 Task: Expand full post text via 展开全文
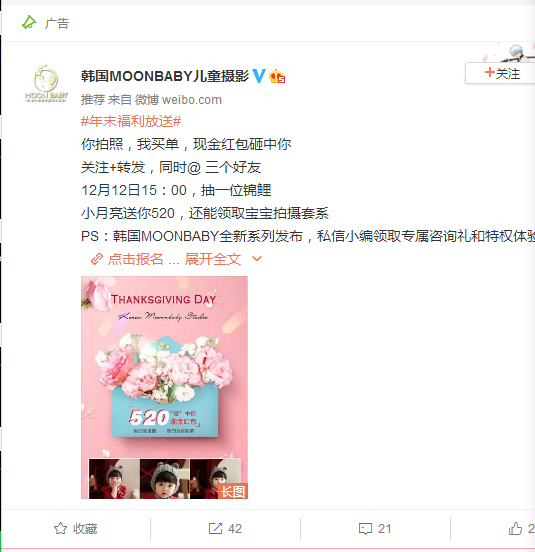[213, 259]
